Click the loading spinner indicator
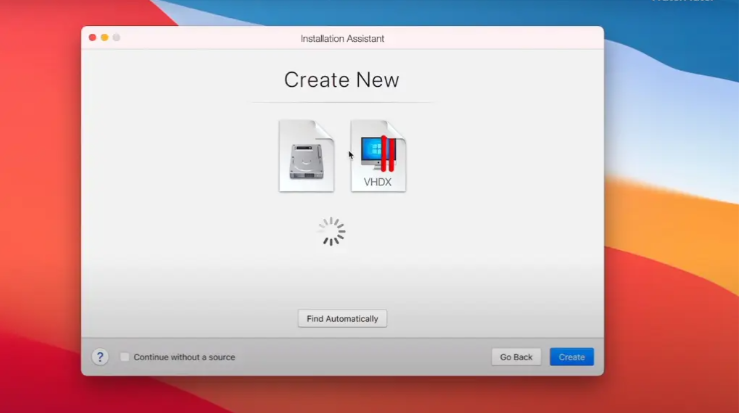The height and width of the screenshot is (413, 739). point(331,232)
